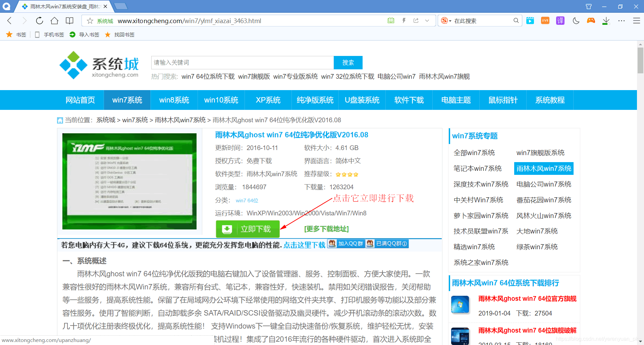Open 全部win7系统 sidebar link
This screenshot has height=345, width=644.
coord(474,153)
